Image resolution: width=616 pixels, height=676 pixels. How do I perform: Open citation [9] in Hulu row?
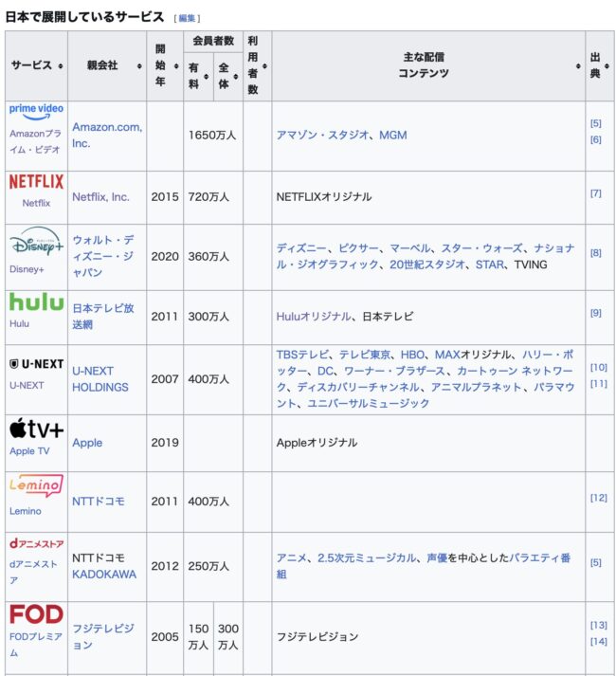pos(596,313)
